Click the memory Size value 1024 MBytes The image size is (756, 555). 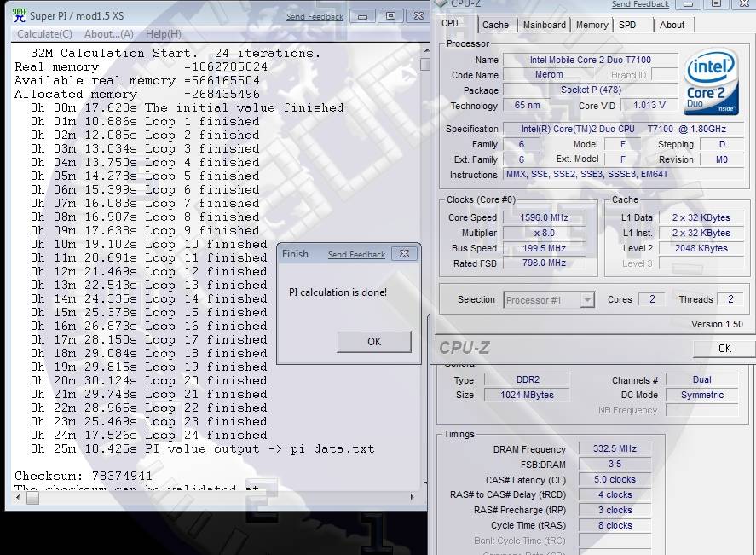pyautogui.click(x=527, y=395)
